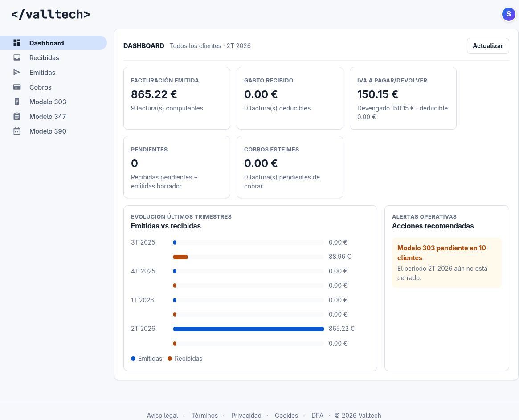Click the Cobros credit card icon
This screenshot has width=519, height=420.
pyautogui.click(x=17, y=87)
